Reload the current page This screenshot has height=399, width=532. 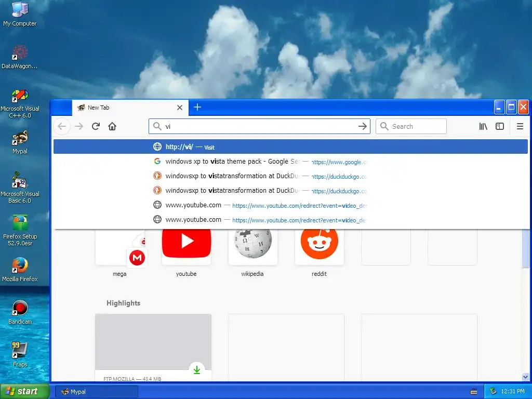click(x=96, y=127)
